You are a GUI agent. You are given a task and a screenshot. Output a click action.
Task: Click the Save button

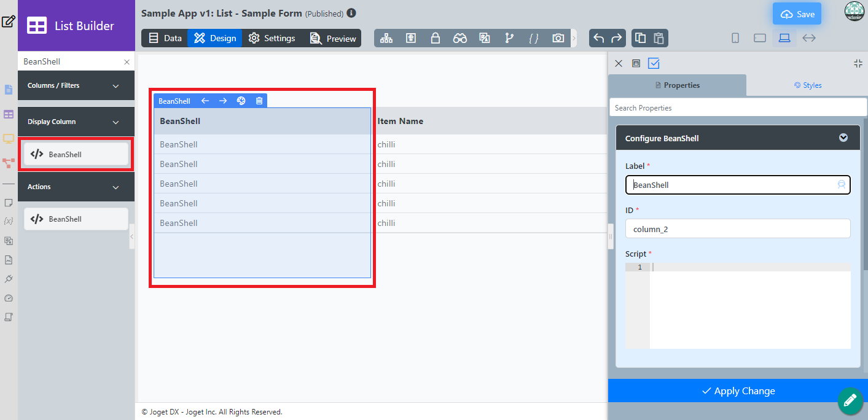(797, 14)
